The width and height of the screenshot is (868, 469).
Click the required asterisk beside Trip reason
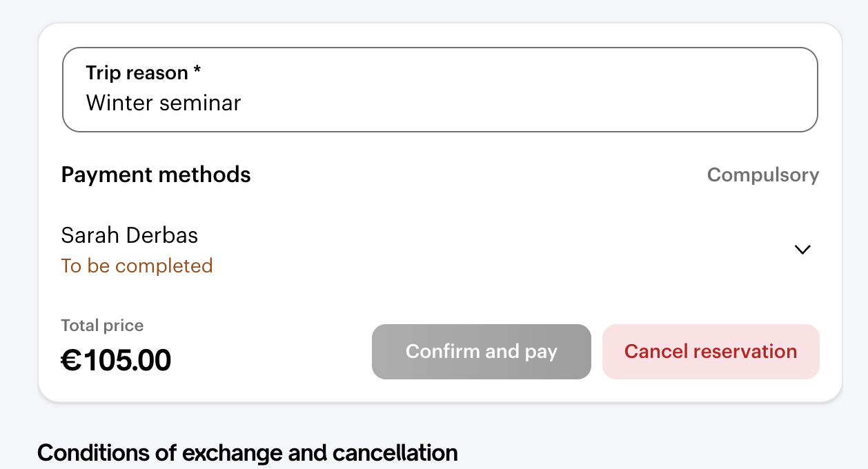pyautogui.click(x=197, y=72)
